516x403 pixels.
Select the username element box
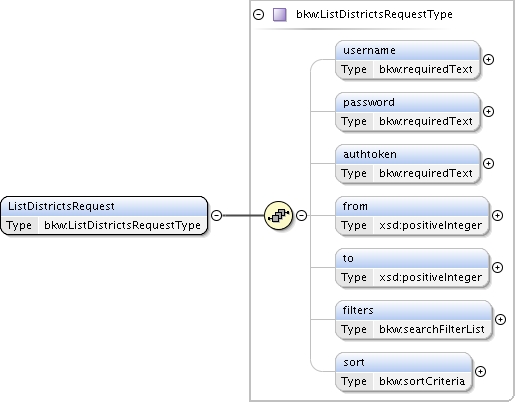[408, 60]
